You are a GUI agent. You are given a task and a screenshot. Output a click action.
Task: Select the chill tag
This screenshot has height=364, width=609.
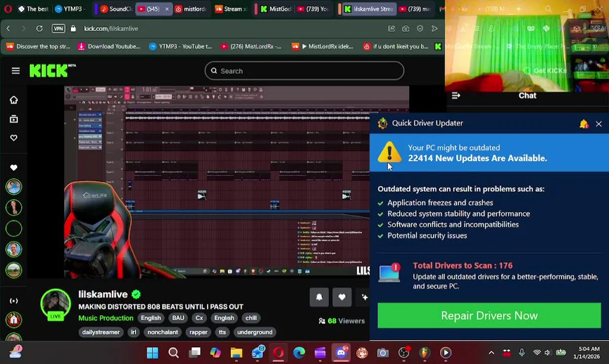point(251,318)
